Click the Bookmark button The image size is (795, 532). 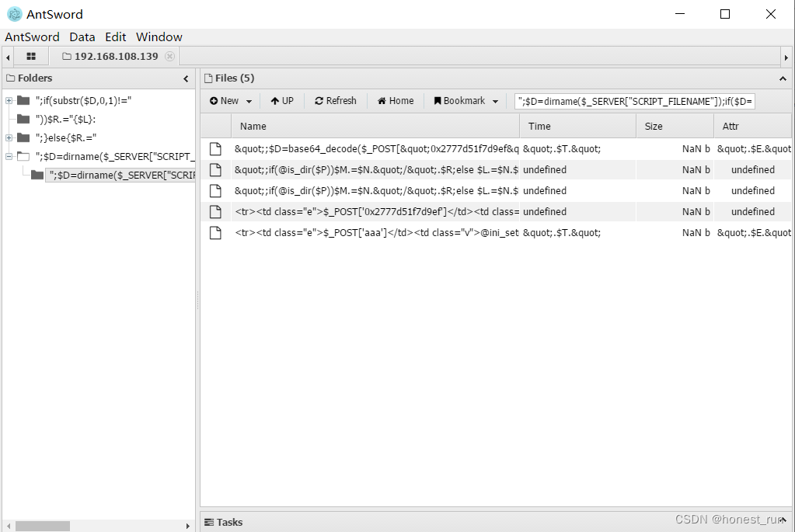tap(459, 101)
